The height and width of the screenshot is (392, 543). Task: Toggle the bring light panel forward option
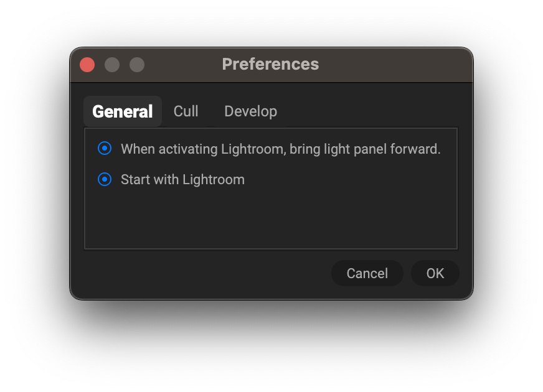coord(105,149)
